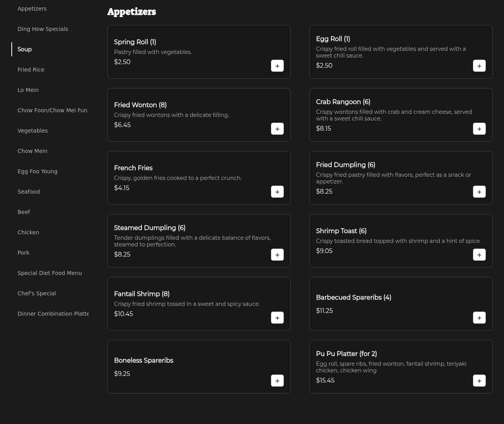Add Shrimp Toast (6) to cart
Screen dimensions: 504x424
479,255
